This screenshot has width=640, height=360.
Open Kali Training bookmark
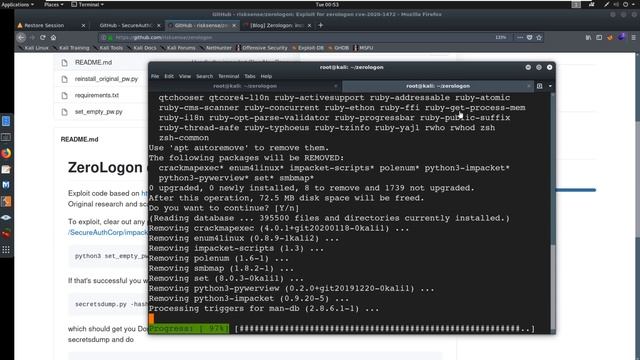pyautogui.click(x=71, y=48)
